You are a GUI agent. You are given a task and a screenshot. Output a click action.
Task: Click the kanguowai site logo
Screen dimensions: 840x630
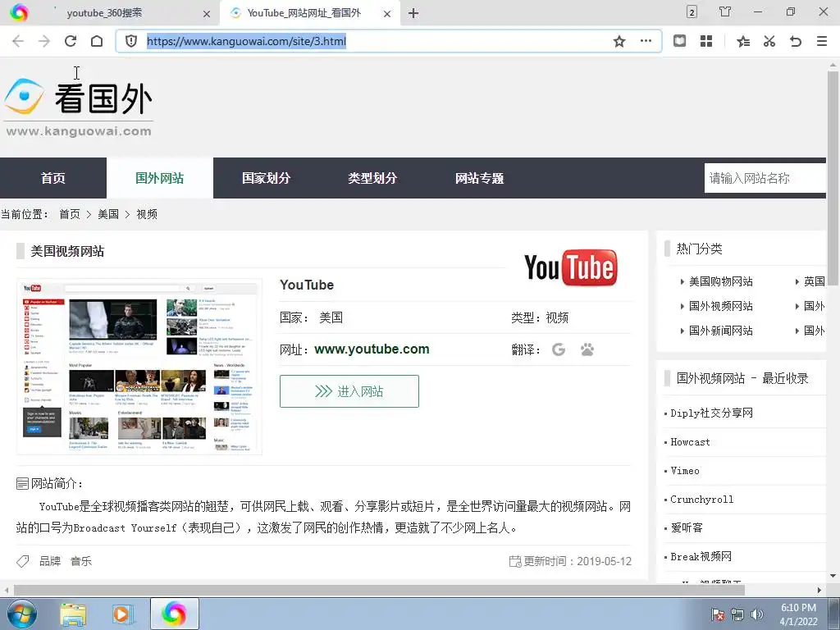78,107
